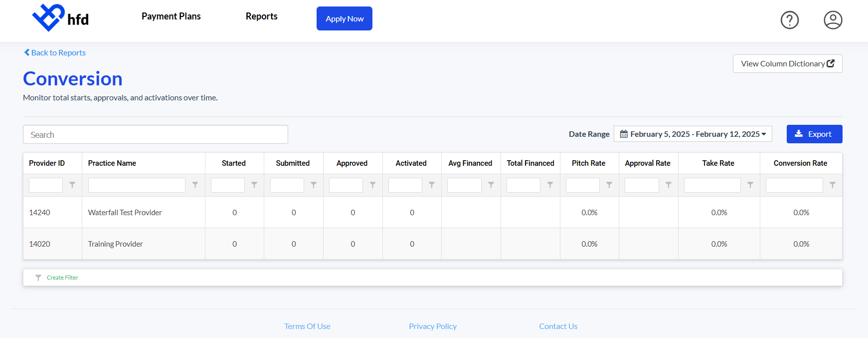The width and height of the screenshot is (868, 338).
Task: Click the Activated column filter funnel icon
Action: pyautogui.click(x=432, y=185)
